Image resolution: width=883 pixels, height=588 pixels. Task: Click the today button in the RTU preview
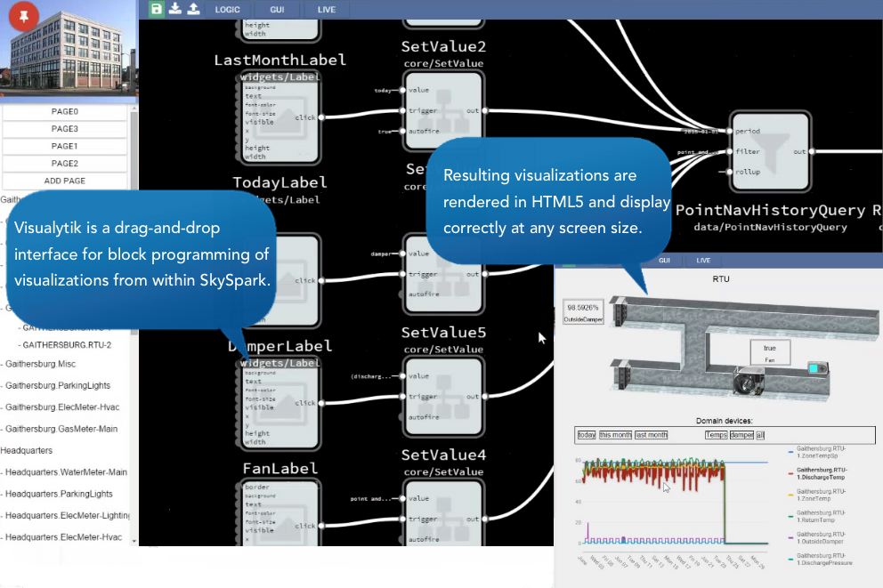pyautogui.click(x=587, y=435)
